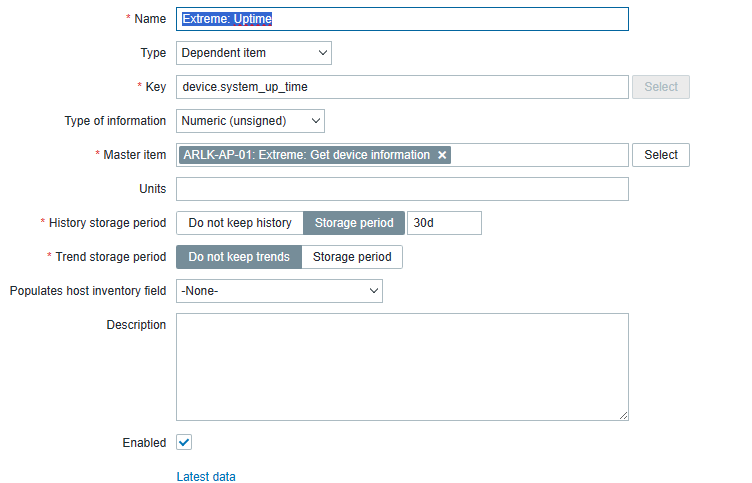Click the Description textarea resize handle
Image resolution: width=752 pixels, height=483 pixels.
623,415
